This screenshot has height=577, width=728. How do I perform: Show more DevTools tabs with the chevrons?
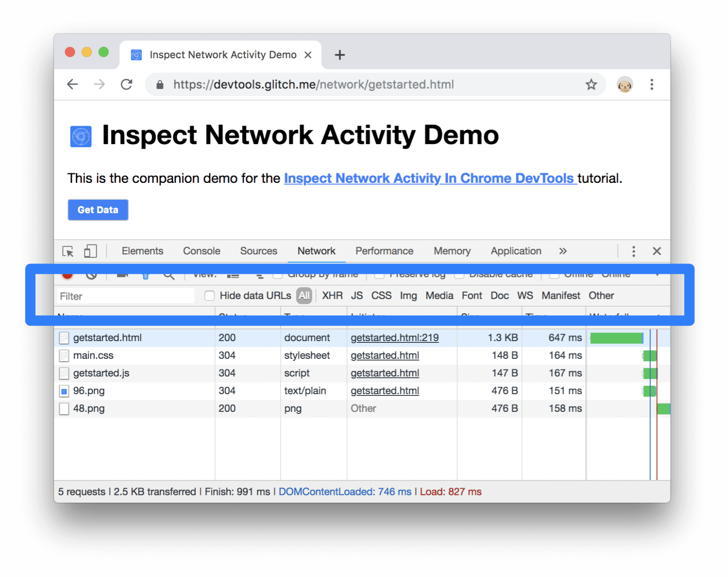click(562, 251)
